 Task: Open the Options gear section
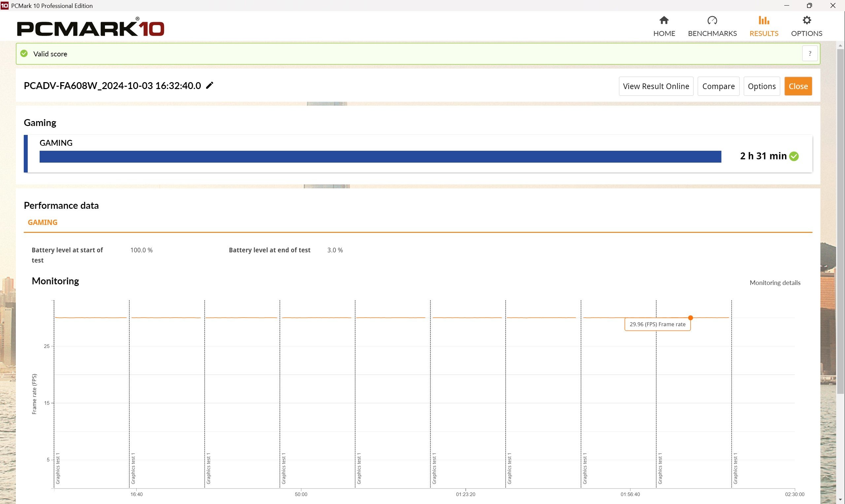pyautogui.click(x=807, y=26)
